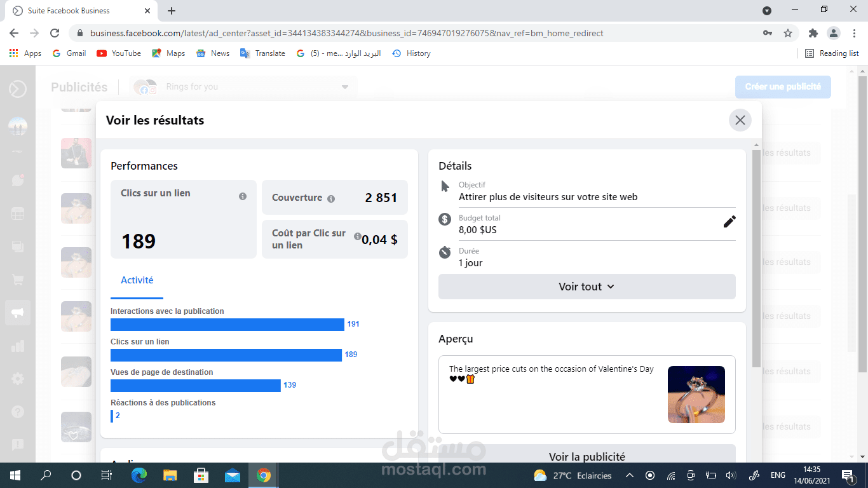The width and height of the screenshot is (868, 488).
Task: Click the Budget total dollar icon
Action: coord(445,219)
